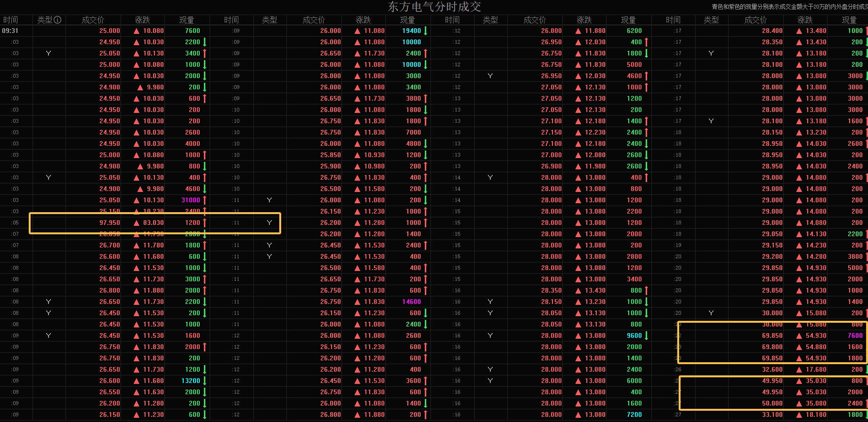The height and width of the screenshot is (422, 868).
Task: Click the red up arrow beside magenta 31000
Action: pos(205,200)
